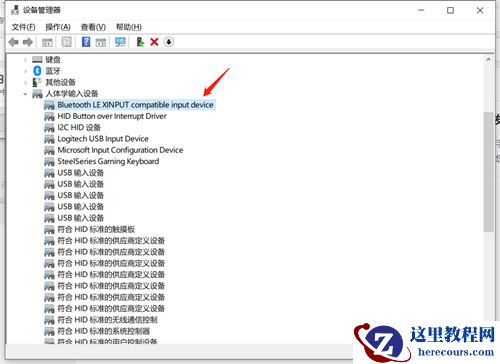The image size is (500, 364).
Task: Click the unknown-device icon beside 其他设备
Action: coord(37,82)
